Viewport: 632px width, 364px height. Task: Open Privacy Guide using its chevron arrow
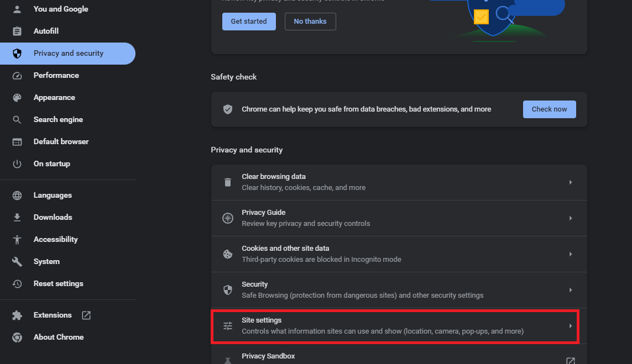pos(570,218)
